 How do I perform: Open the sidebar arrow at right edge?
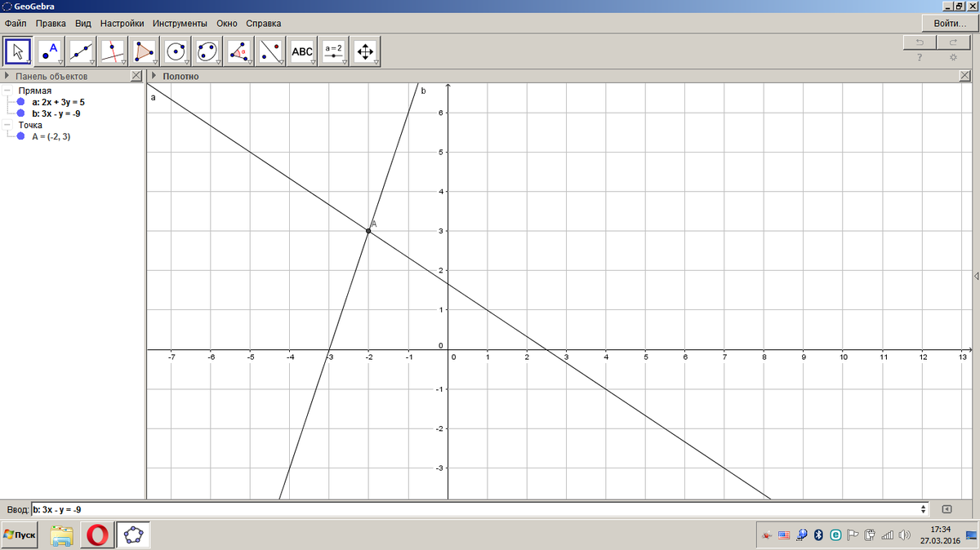[976, 277]
